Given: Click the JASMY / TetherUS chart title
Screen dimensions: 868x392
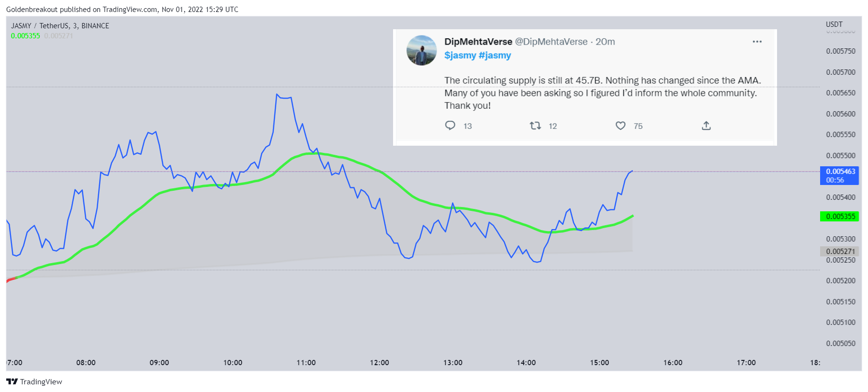Looking at the screenshot, I should pos(60,26).
